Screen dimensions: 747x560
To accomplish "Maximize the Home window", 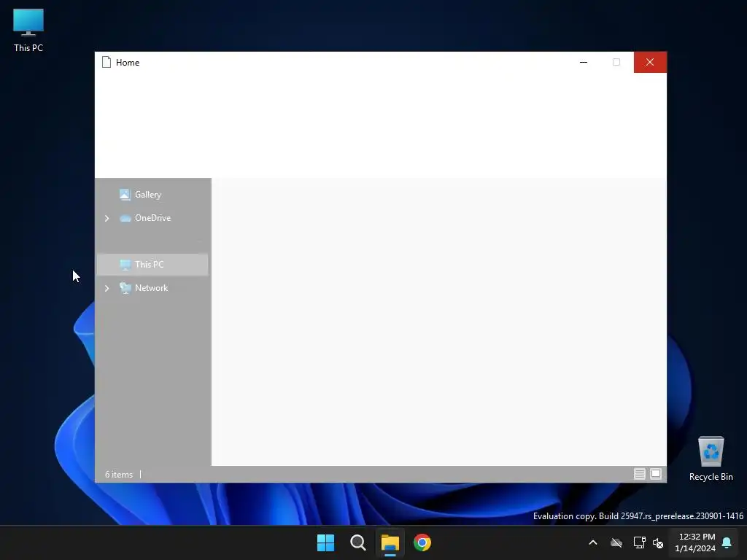I will click(616, 63).
